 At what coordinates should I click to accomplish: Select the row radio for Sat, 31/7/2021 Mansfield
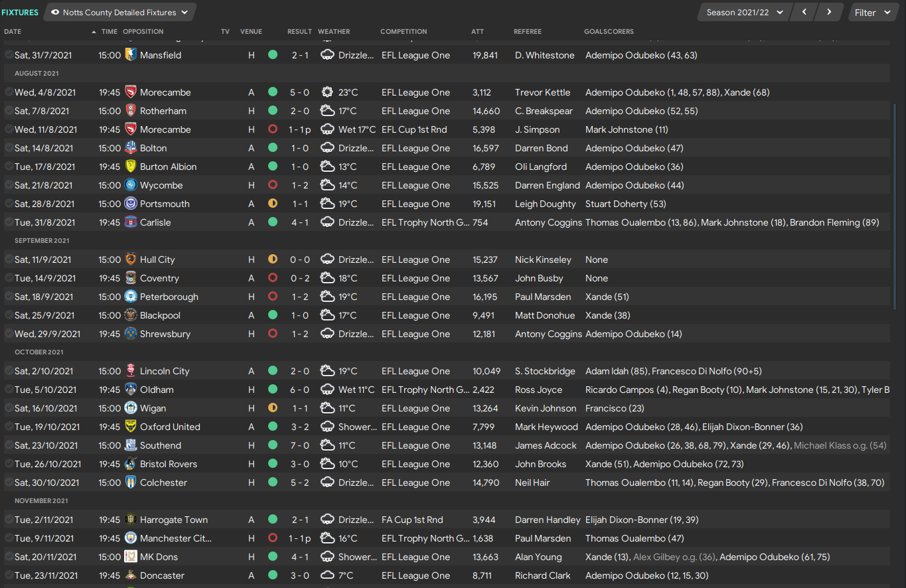pyautogui.click(x=9, y=55)
